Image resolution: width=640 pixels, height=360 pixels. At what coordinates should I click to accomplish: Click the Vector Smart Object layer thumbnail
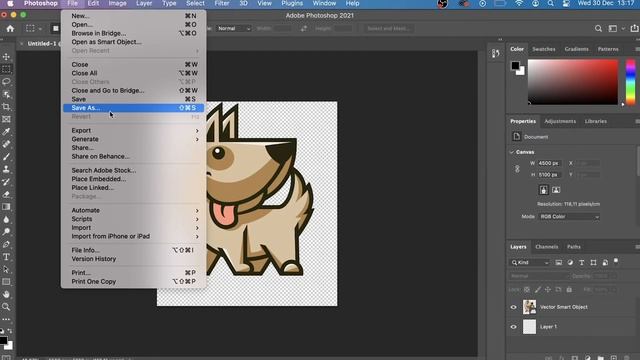tap(529, 307)
